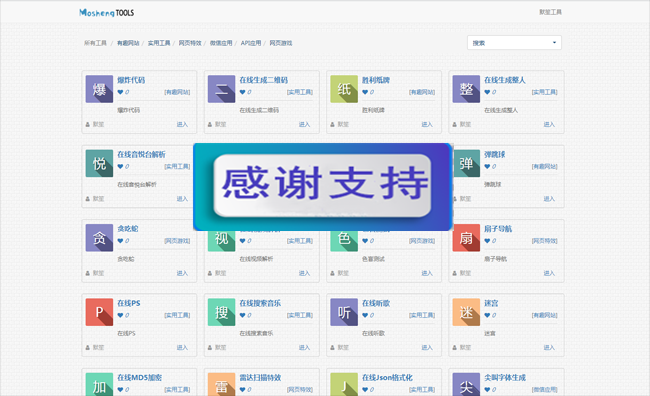
Task: Click the J icon of 在线Json格式化 card
Action: coord(344,384)
